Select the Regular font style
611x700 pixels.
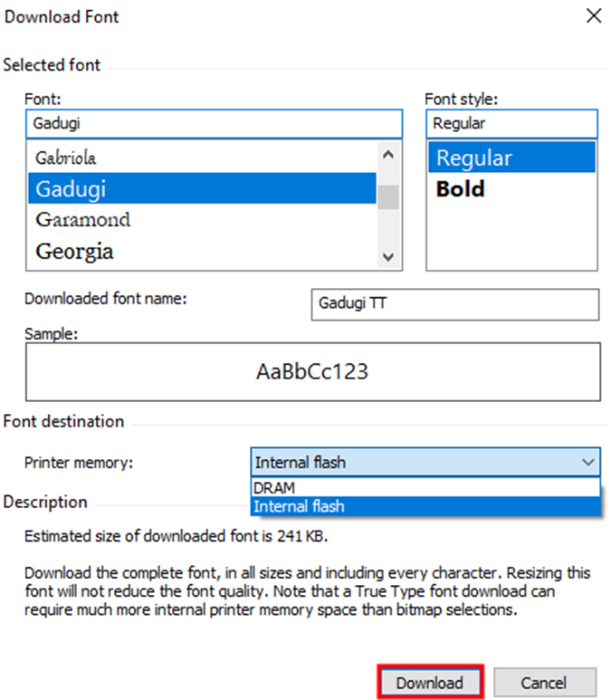(x=511, y=158)
